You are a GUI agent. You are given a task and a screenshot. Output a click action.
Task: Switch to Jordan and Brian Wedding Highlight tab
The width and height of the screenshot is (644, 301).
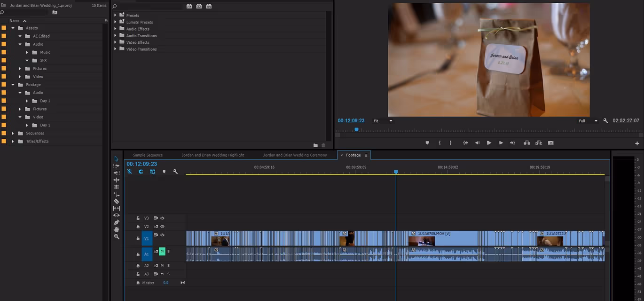pyautogui.click(x=213, y=155)
